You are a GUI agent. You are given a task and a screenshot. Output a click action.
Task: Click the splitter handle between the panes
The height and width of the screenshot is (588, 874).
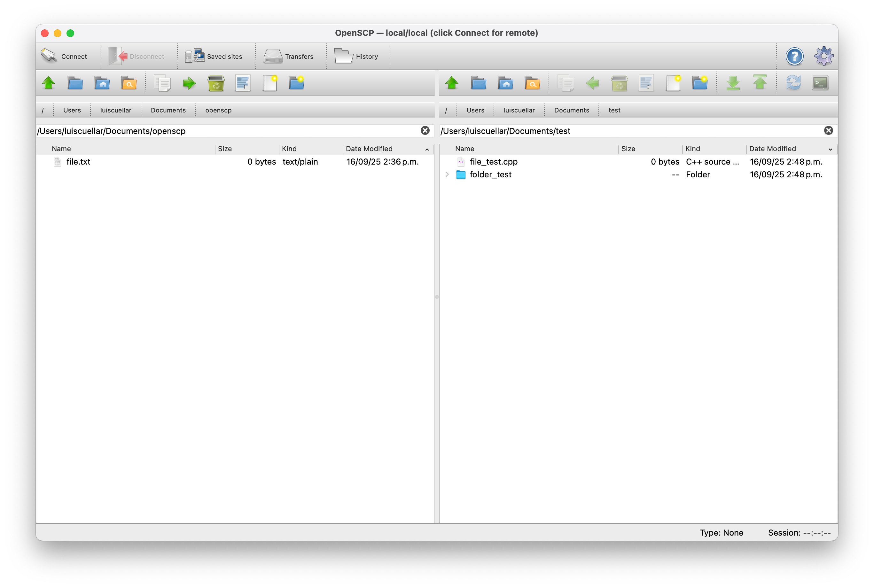coord(437,297)
